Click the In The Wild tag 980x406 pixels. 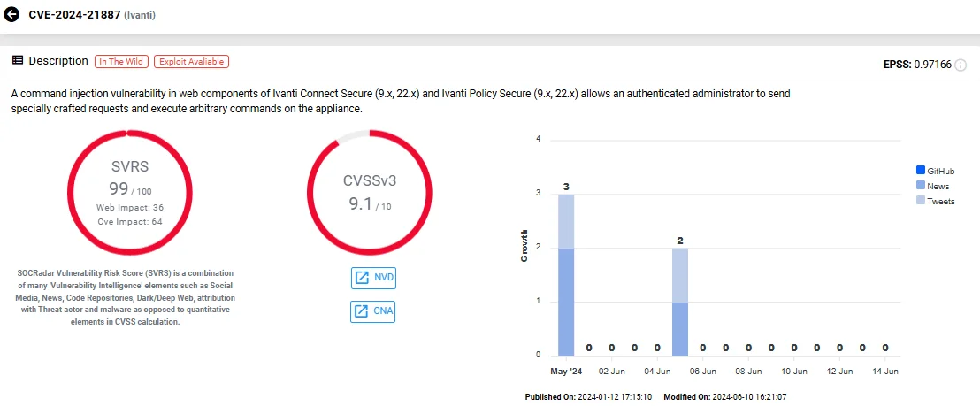pos(121,61)
